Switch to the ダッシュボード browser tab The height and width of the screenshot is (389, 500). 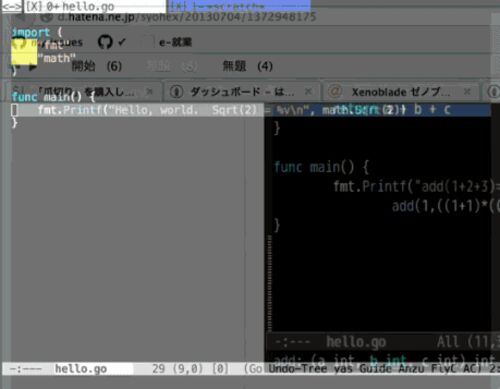[242, 92]
